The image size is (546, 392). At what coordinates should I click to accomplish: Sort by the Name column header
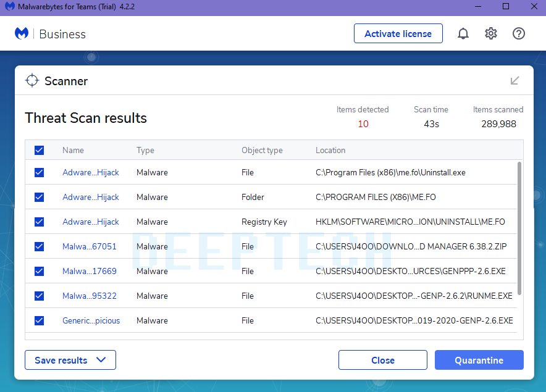click(73, 150)
